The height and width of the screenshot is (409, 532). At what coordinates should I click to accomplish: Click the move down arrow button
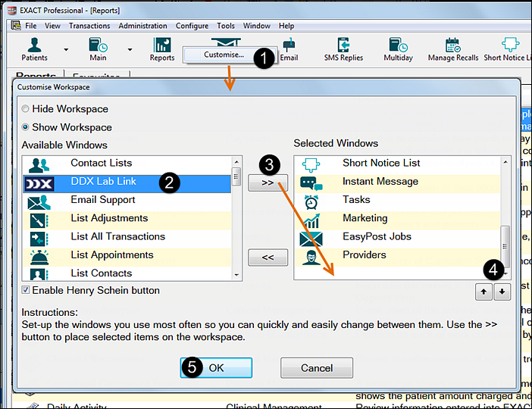502,292
